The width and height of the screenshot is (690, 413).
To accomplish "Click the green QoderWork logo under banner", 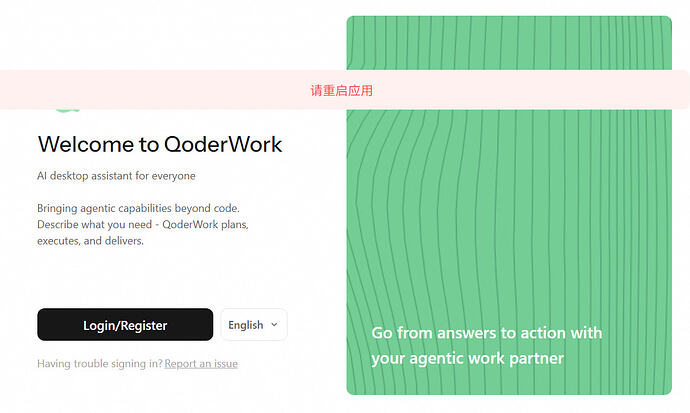I will tap(67, 110).
